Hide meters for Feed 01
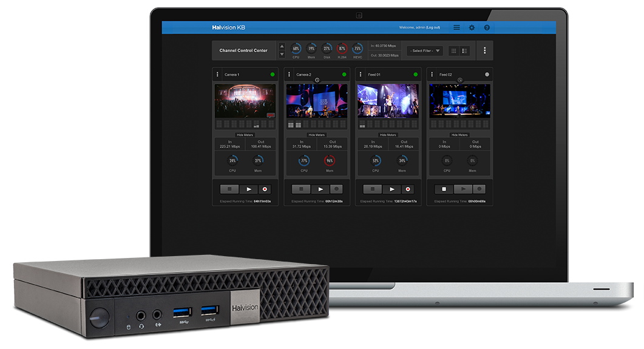The image size is (644, 349). (388, 135)
